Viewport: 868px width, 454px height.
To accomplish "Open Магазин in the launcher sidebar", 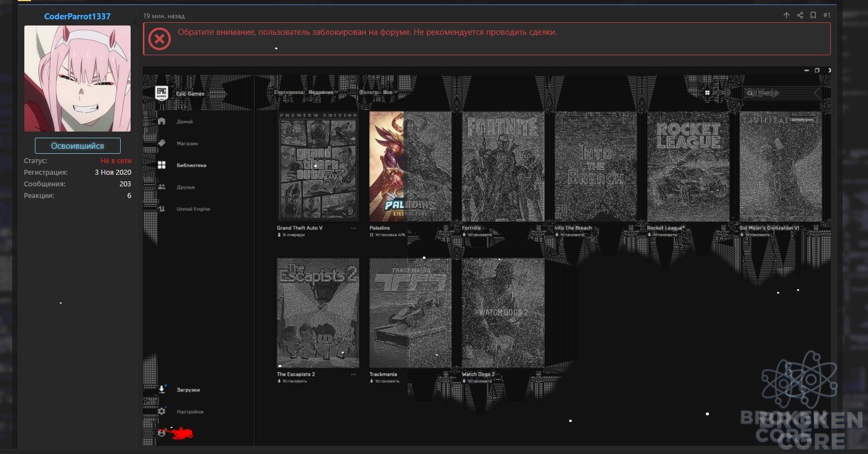I will [187, 143].
